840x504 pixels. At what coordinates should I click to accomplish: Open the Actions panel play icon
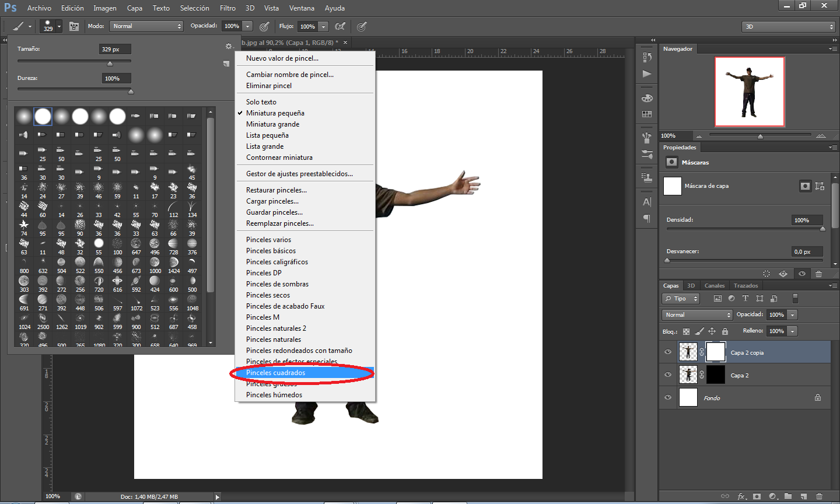647,73
